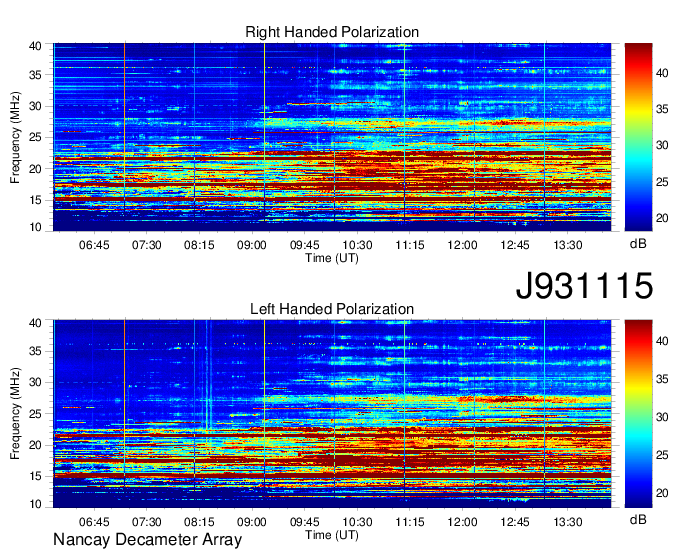Viewport: 680px width, 552px height.
Task: Click the 11:15 time tick under Left Handed plot
Action: 410,522
